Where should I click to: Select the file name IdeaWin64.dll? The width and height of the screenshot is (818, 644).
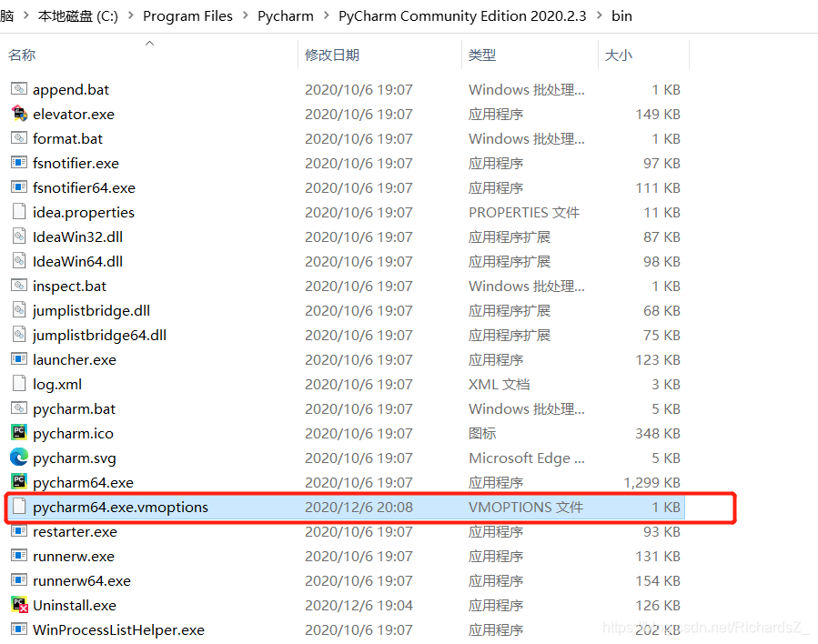coord(77,261)
